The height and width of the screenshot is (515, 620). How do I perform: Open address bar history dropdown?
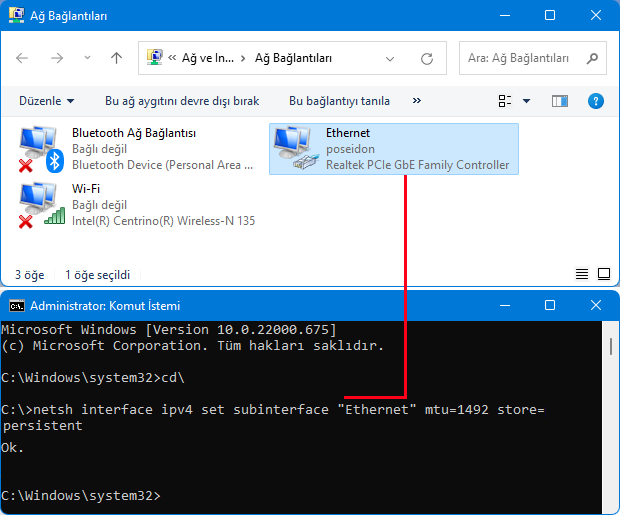pos(399,59)
